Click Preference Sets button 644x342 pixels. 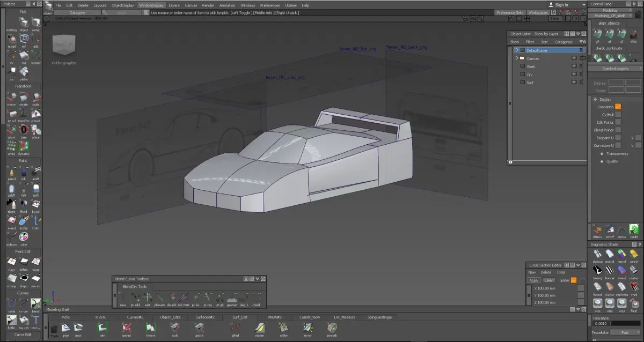point(510,12)
